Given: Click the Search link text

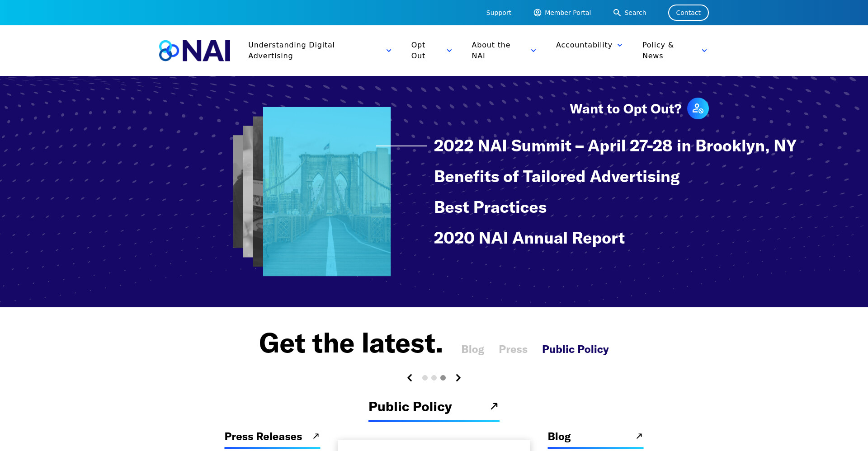Looking at the screenshot, I should 635,13.
